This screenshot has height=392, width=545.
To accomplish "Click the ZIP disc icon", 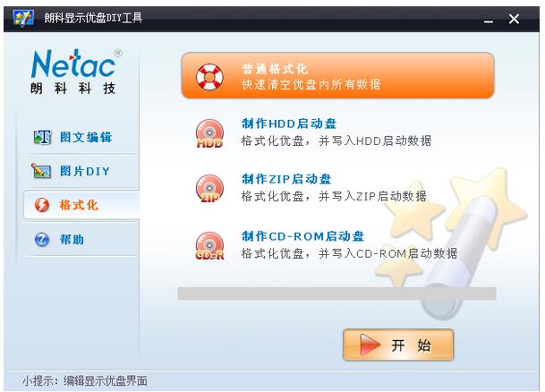I will pyautogui.click(x=209, y=189).
